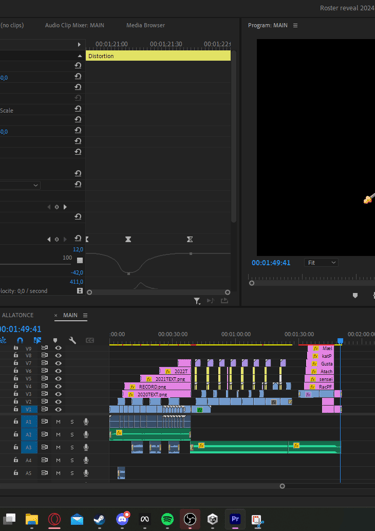The image size is (375, 531).
Task: Mute audio track A1
Action: [x=58, y=422]
